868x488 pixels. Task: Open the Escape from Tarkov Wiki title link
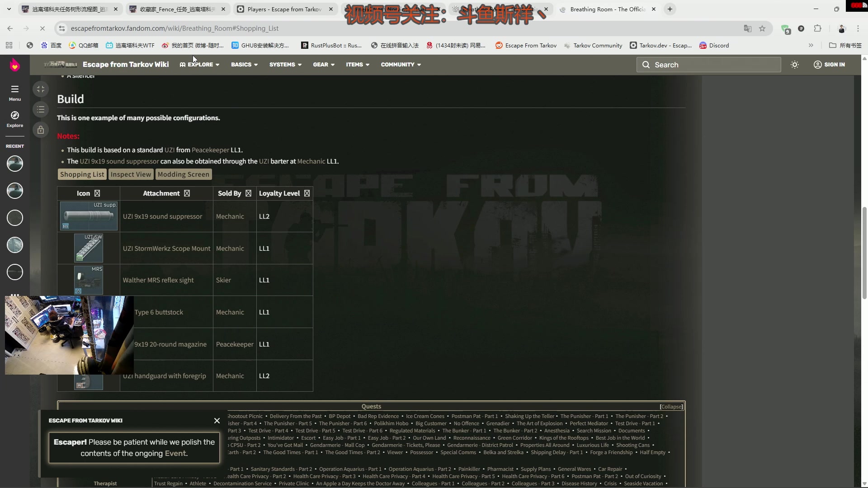click(126, 65)
